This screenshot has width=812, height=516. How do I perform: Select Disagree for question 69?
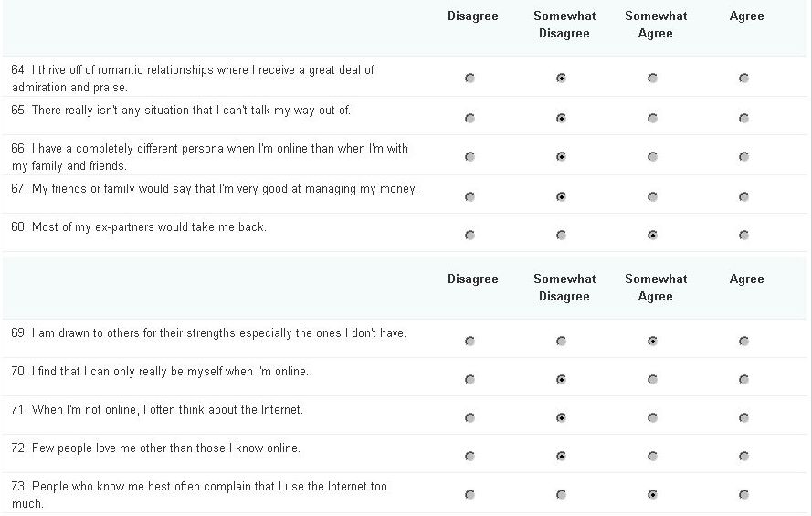(469, 341)
